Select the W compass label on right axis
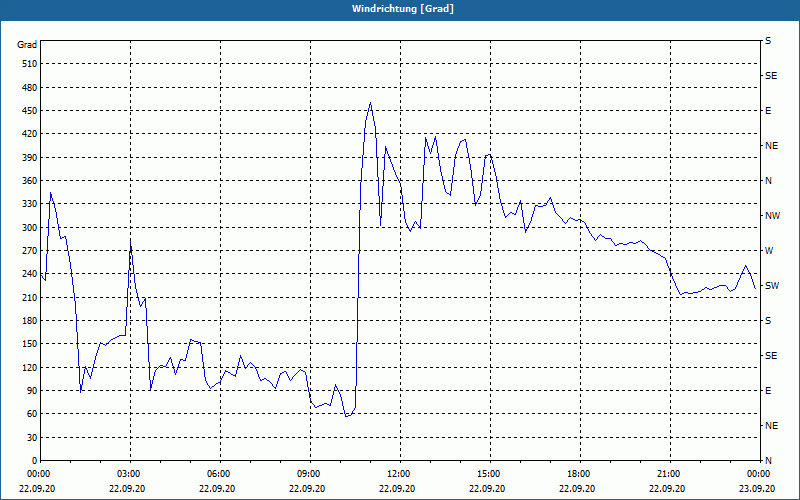This screenshot has width=800, height=500. coord(769,251)
